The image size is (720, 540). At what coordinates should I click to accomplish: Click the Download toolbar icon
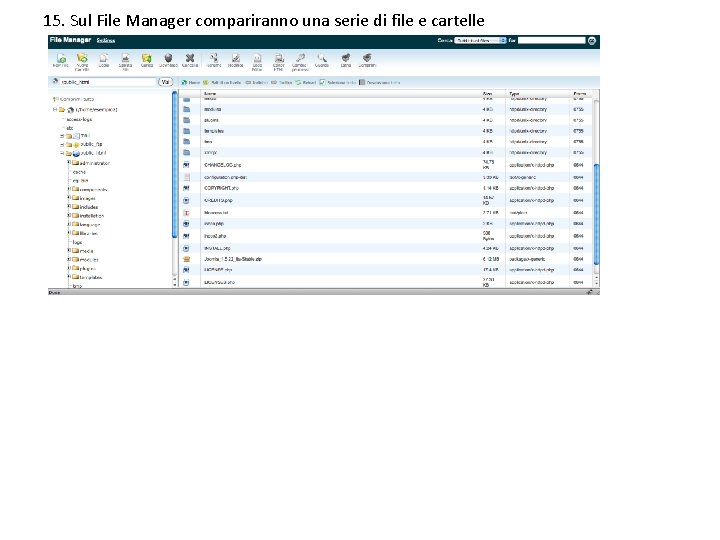click(x=168, y=60)
